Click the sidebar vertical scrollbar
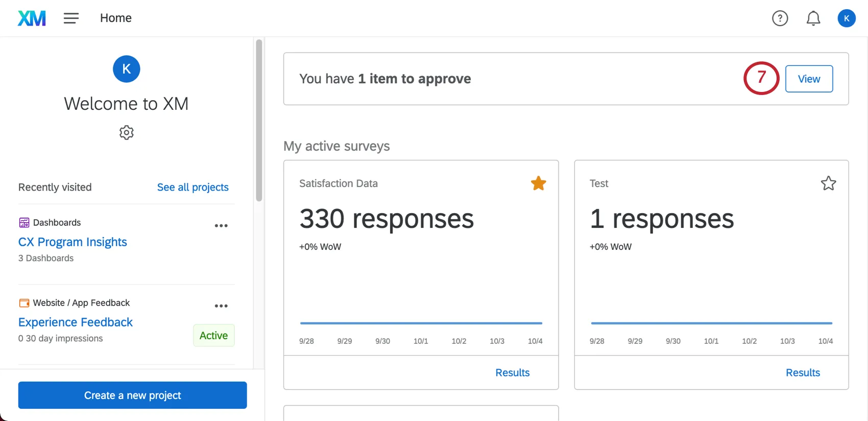868x421 pixels. point(259,120)
